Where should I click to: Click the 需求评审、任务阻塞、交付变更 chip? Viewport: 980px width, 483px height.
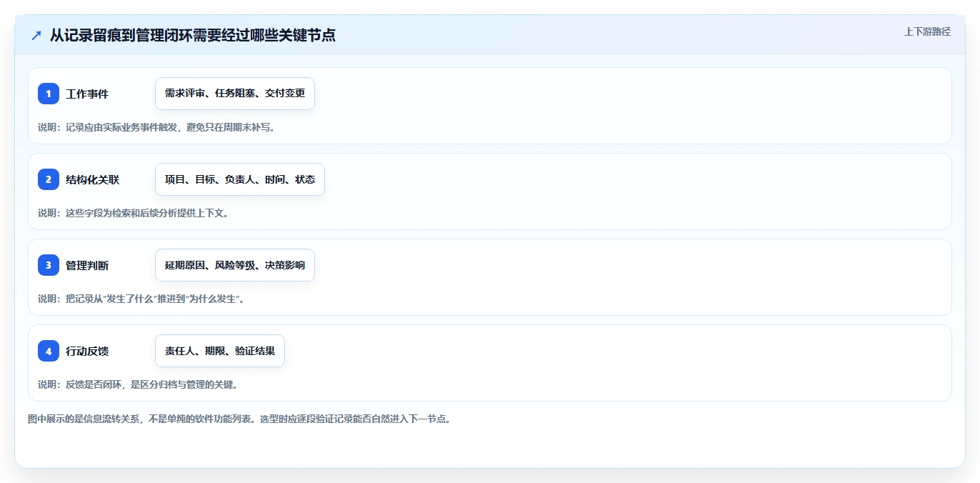235,94
